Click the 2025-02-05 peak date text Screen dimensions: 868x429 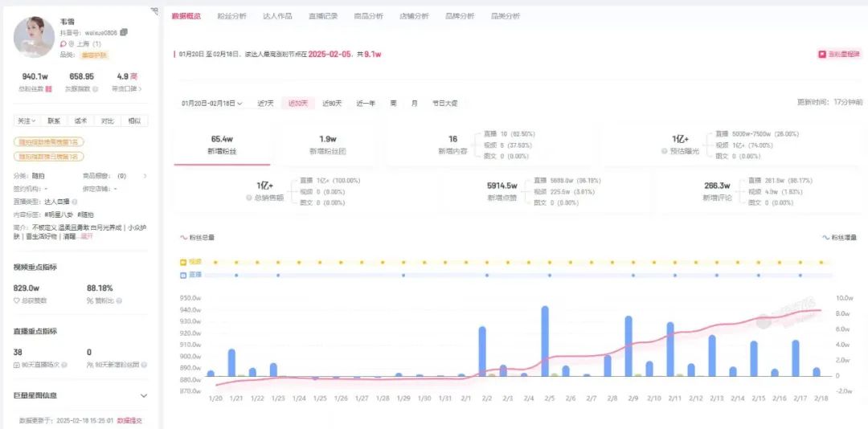[x=330, y=55]
